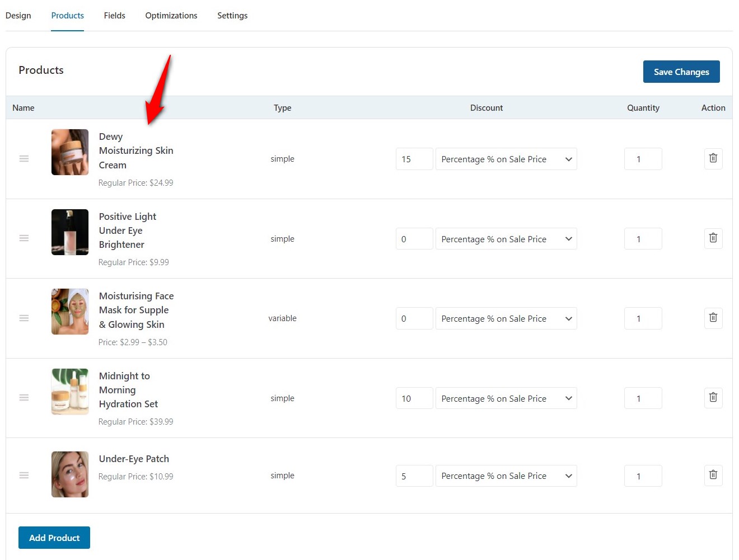Image resolution: width=739 pixels, height=560 pixels.
Task: Select the discount value field showing 15
Action: coord(414,159)
